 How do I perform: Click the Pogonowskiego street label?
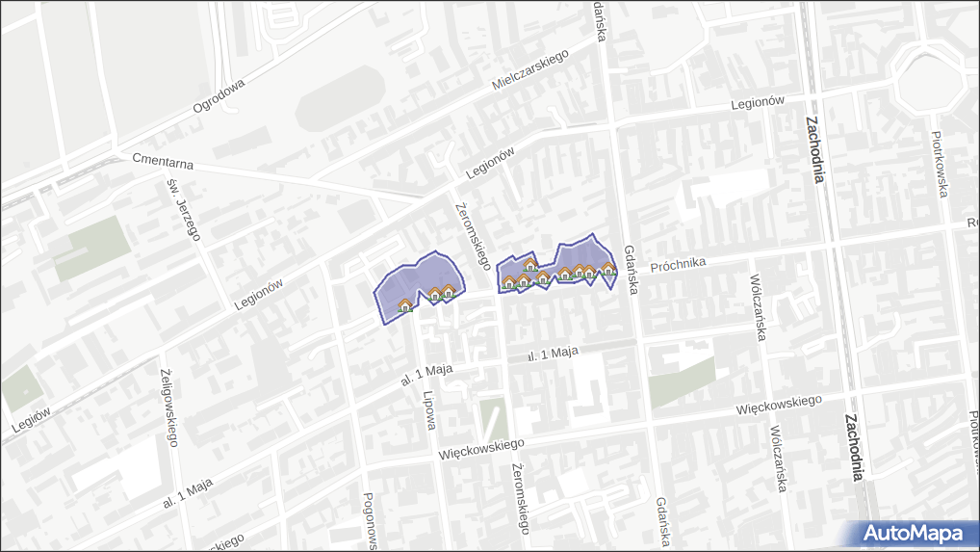[x=370, y=521]
